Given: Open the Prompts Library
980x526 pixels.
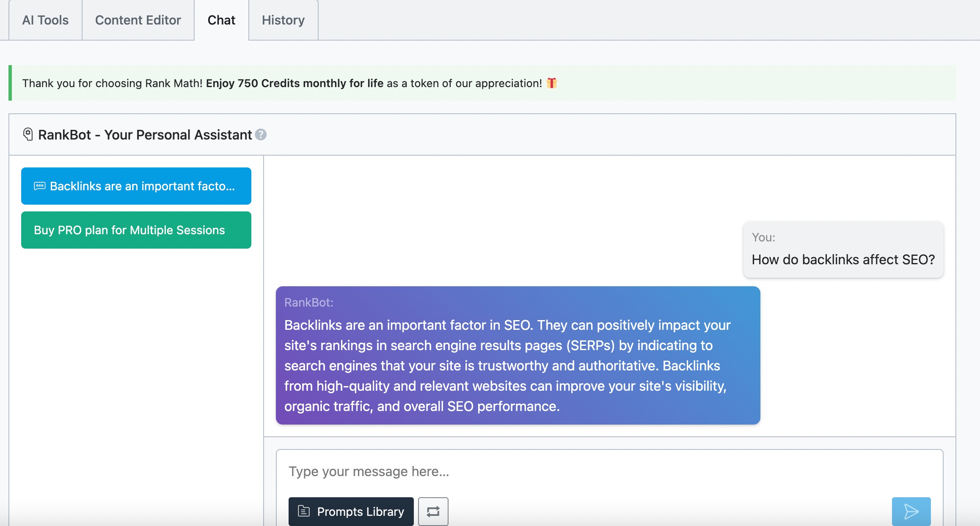Looking at the screenshot, I should tap(351, 512).
